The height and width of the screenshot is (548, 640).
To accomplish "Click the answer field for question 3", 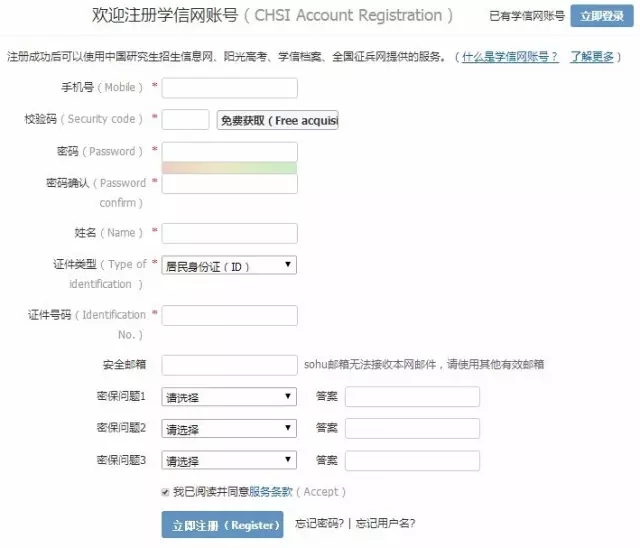I will 412,461.
